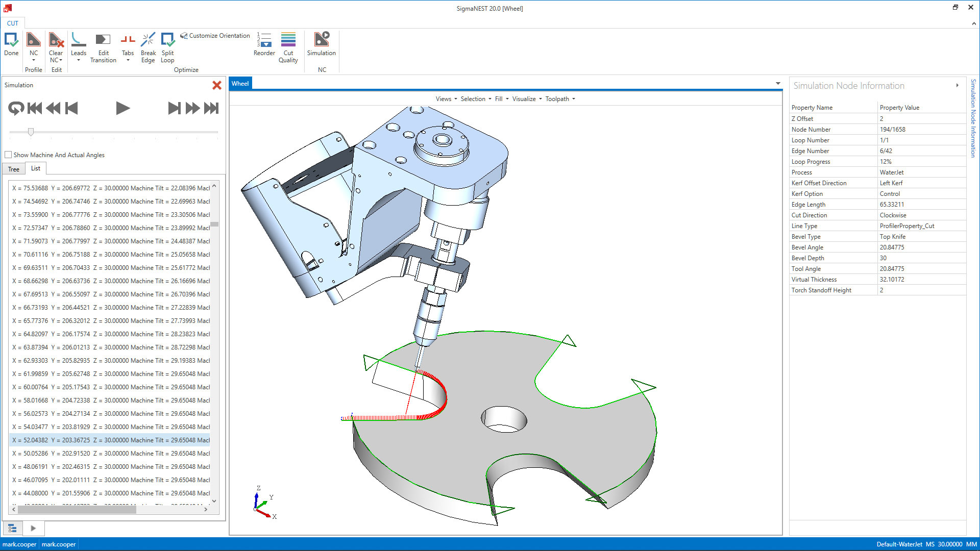Click Customize Orientation button
The width and height of the screenshot is (980, 551).
[x=215, y=36]
